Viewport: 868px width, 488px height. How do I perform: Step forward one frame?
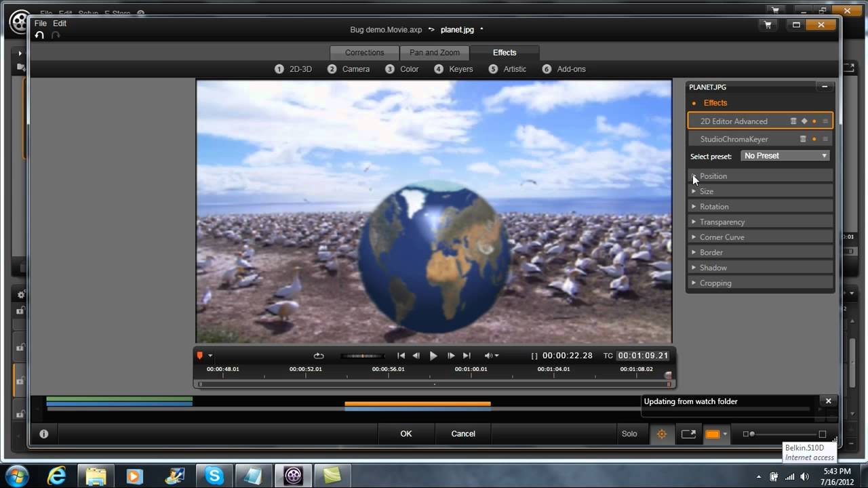(x=451, y=356)
